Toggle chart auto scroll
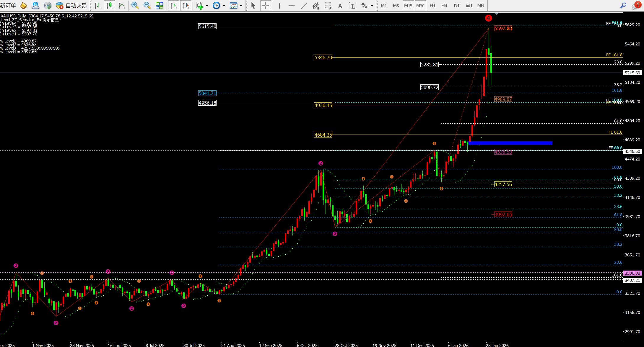 (174, 6)
